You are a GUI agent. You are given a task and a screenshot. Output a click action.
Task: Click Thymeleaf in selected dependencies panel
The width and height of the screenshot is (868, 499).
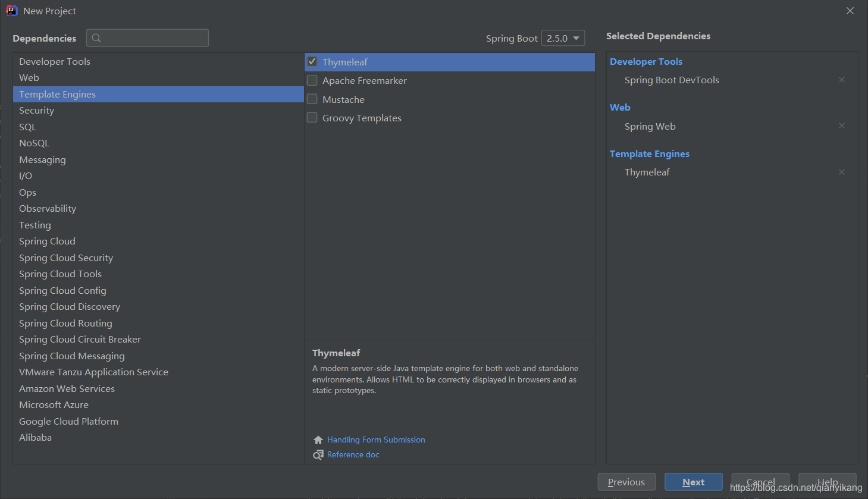click(647, 172)
